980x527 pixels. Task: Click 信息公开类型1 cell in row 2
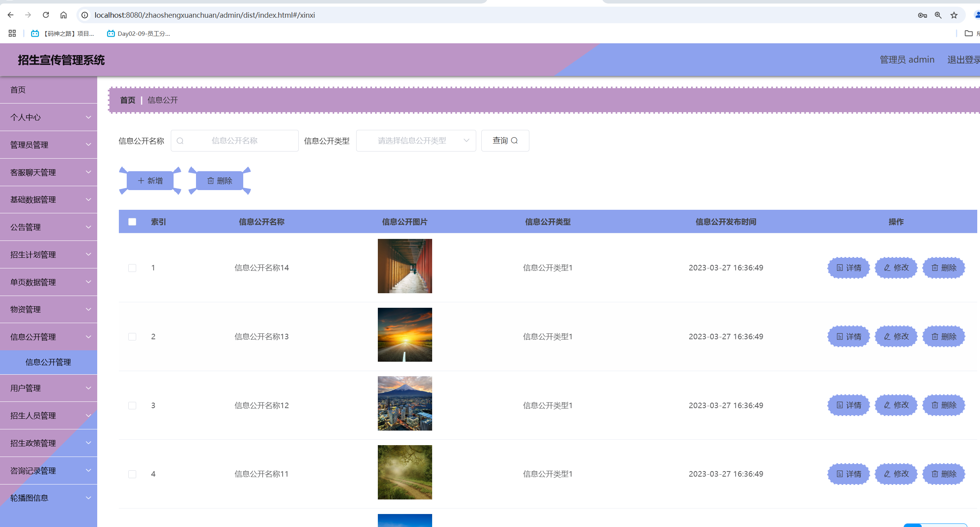(x=547, y=337)
